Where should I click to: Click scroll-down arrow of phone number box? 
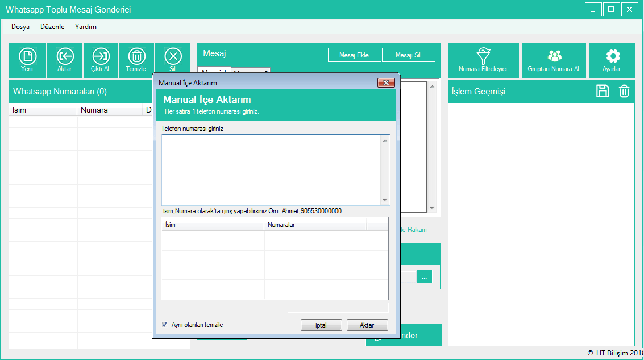(385, 200)
